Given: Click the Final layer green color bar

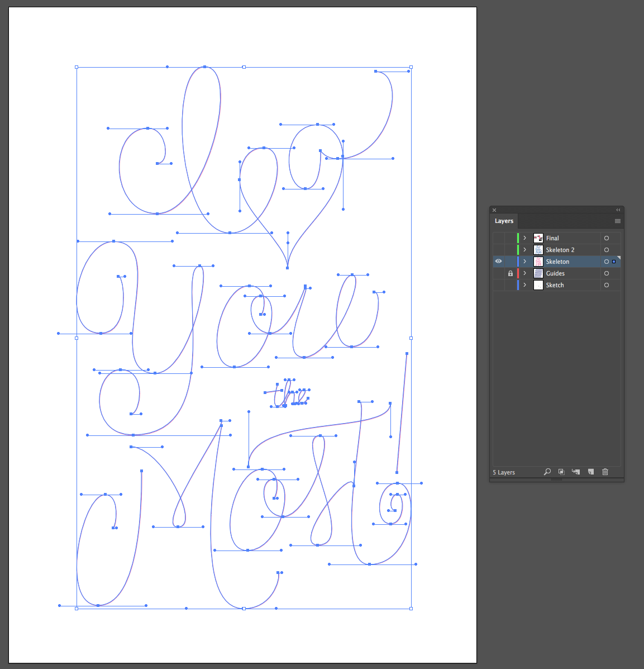Looking at the screenshot, I should tap(518, 238).
